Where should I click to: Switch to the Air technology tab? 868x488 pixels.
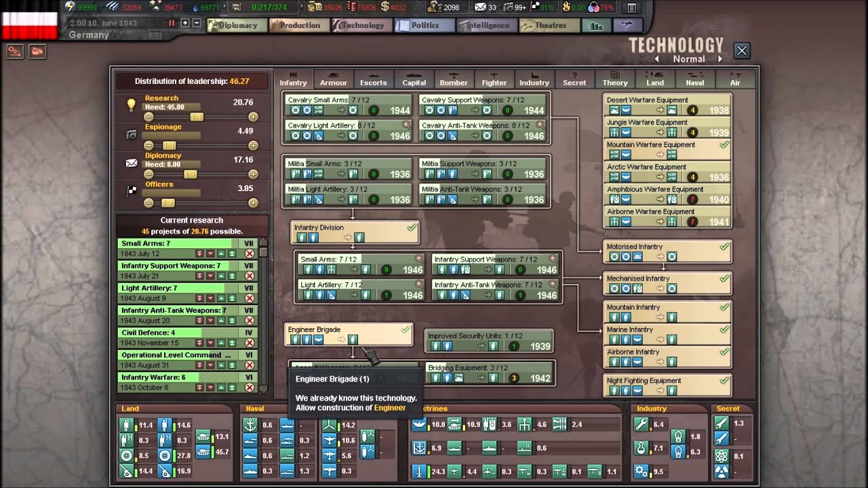tap(735, 79)
